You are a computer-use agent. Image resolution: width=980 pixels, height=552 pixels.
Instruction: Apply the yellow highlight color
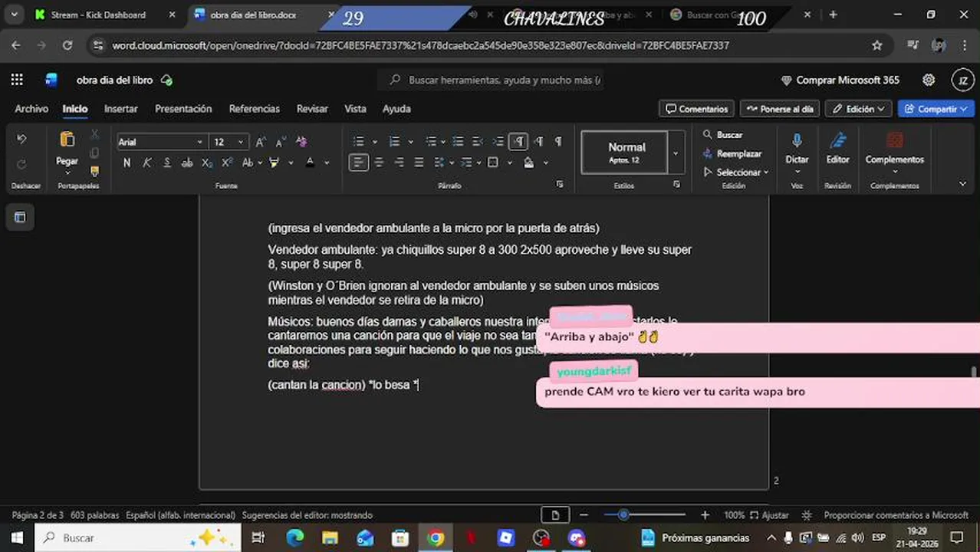[274, 163]
